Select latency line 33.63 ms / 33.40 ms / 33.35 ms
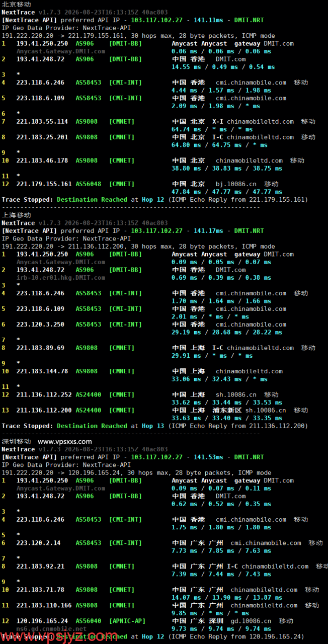 [x=227, y=418]
